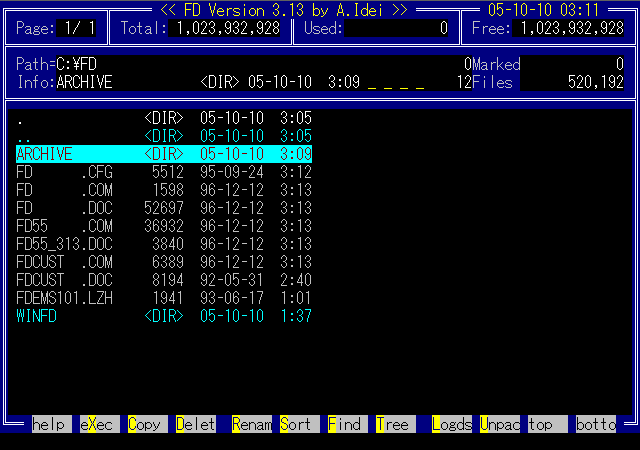Jump using the botto command
This screenshot has height=450, width=640.
point(596,424)
